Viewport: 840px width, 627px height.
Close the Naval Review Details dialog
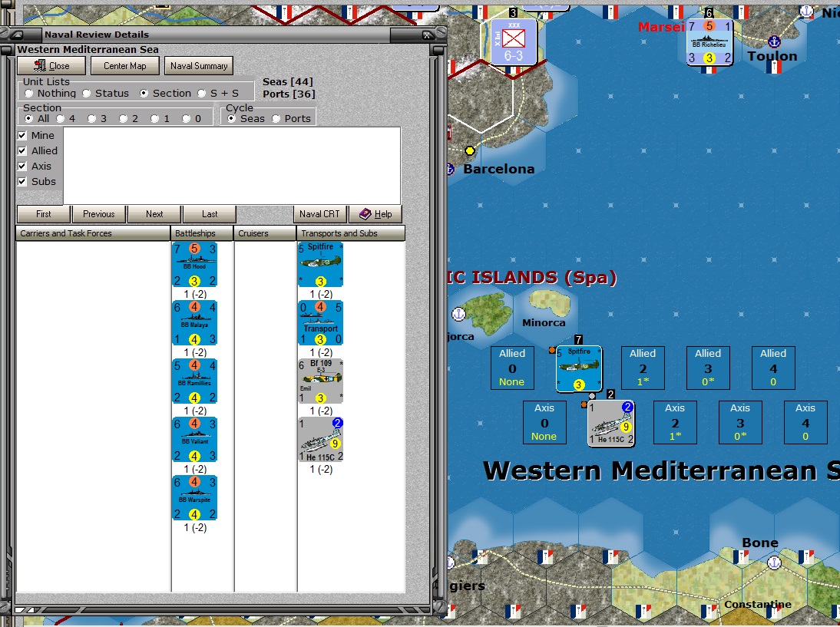(51, 66)
